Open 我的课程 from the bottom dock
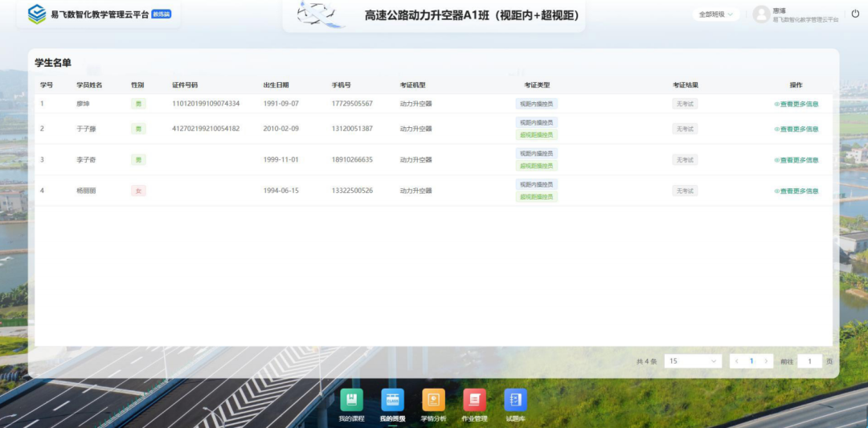 coord(351,400)
